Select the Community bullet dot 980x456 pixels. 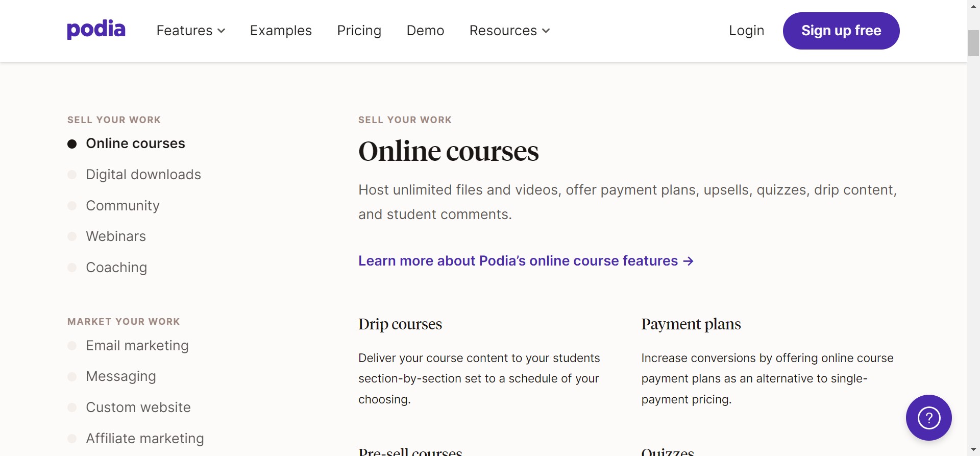pyautogui.click(x=72, y=206)
